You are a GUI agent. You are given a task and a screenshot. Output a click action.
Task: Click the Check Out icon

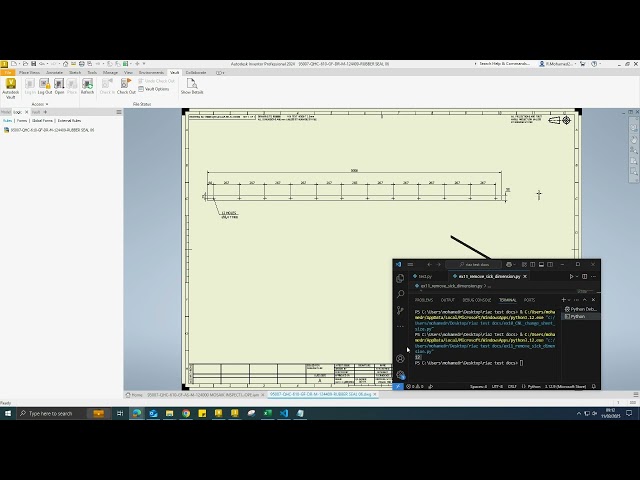tap(126, 87)
